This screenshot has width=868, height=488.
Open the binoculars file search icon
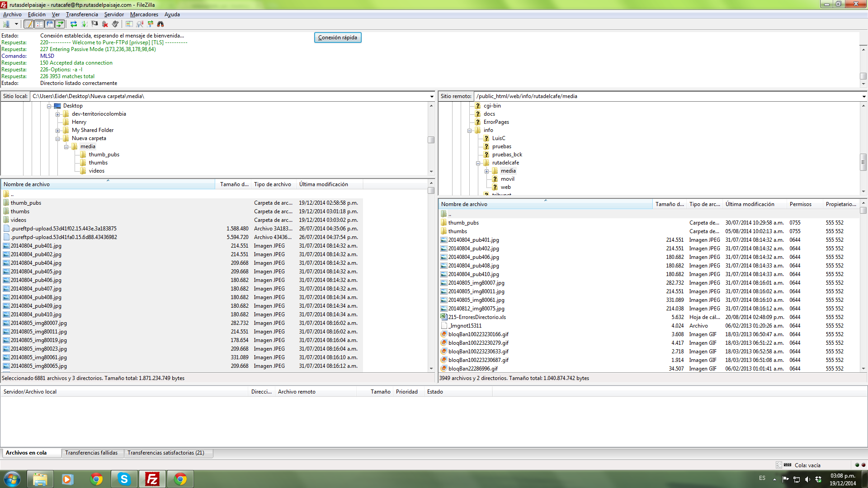coord(160,24)
